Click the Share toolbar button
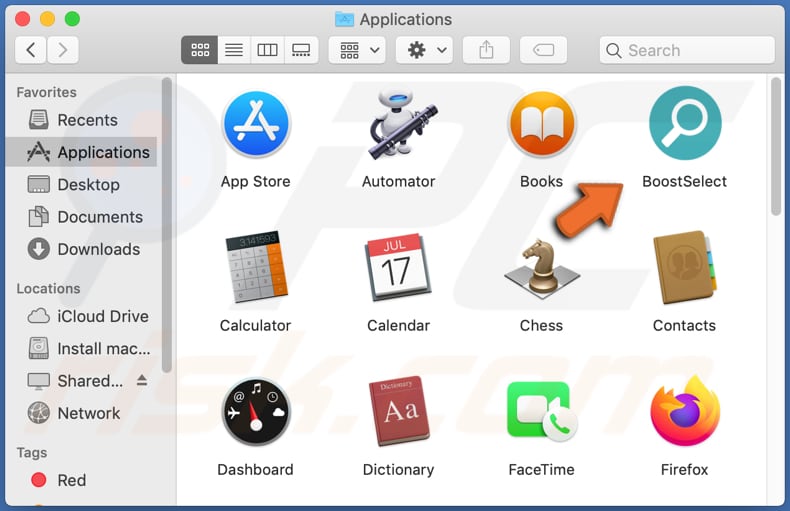Image resolution: width=790 pixels, height=511 pixels. [x=486, y=50]
